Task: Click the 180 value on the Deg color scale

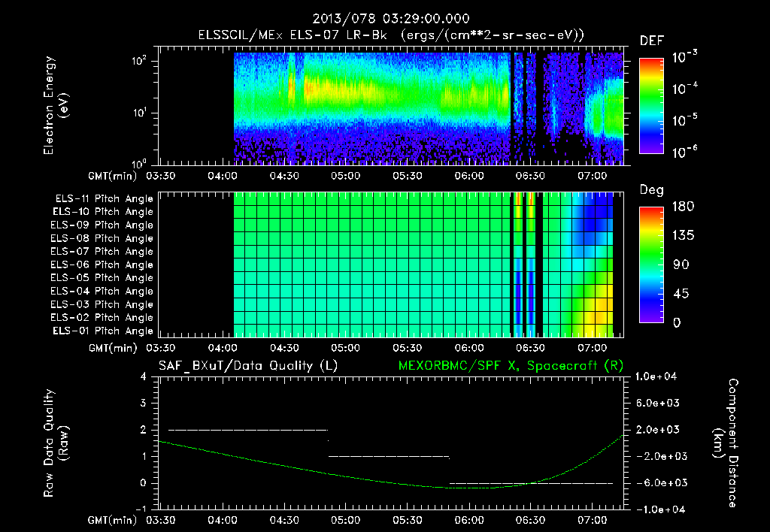Action: coord(683,207)
